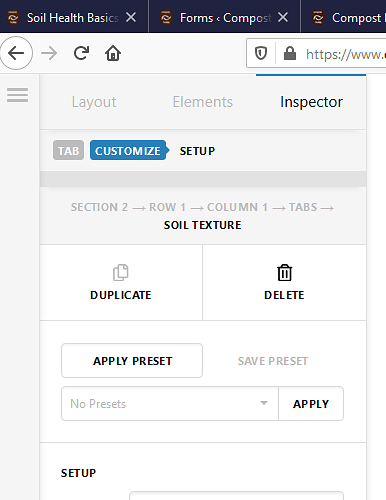Click the DELETE label

point(284,295)
